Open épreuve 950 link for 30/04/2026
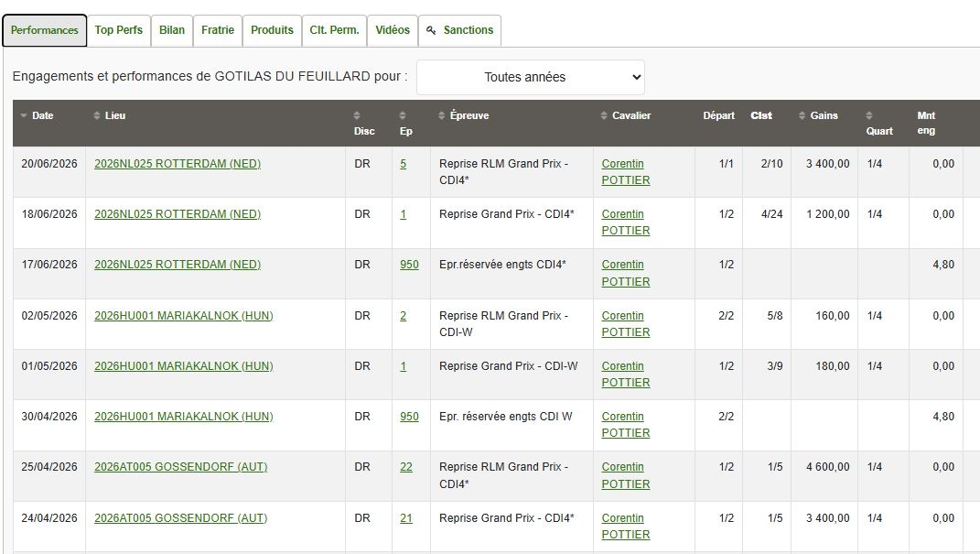The width and height of the screenshot is (980, 554). [x=409, y=417]
